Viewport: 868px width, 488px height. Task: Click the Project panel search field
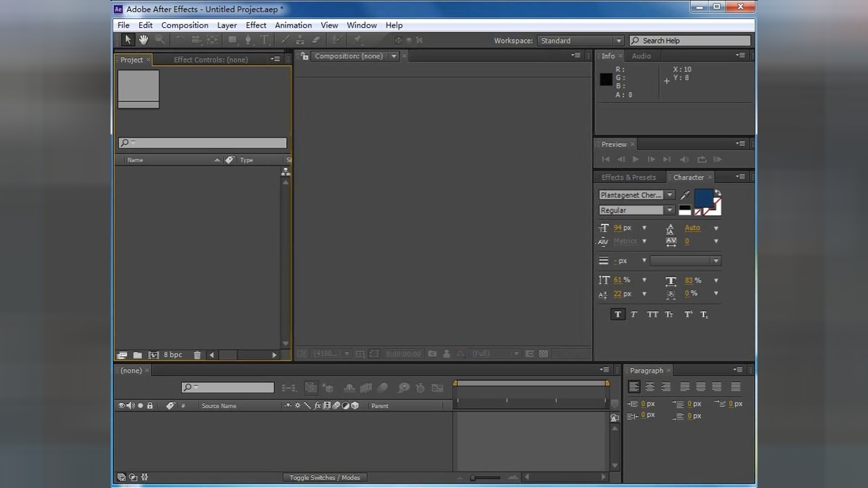(203, 143)
